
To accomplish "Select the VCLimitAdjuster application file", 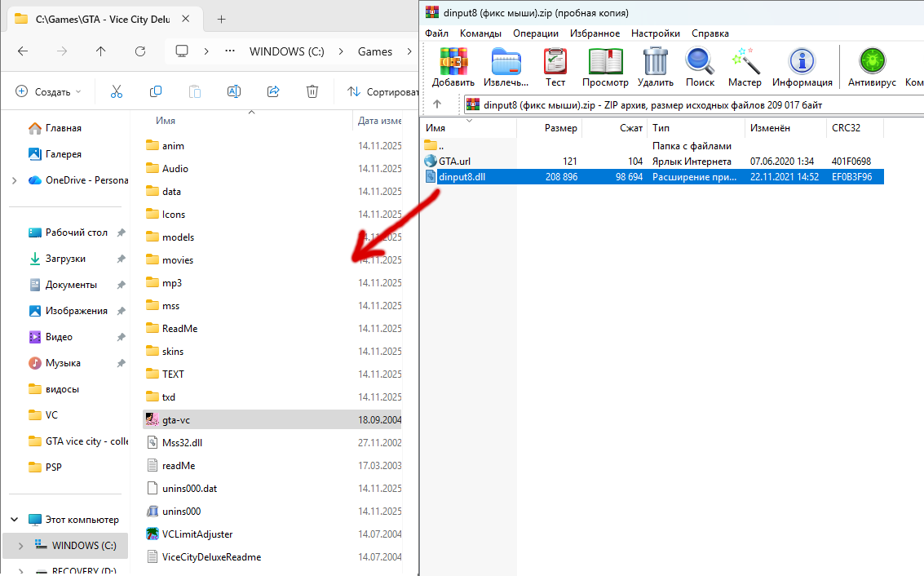I will click(x=189, y=534).
